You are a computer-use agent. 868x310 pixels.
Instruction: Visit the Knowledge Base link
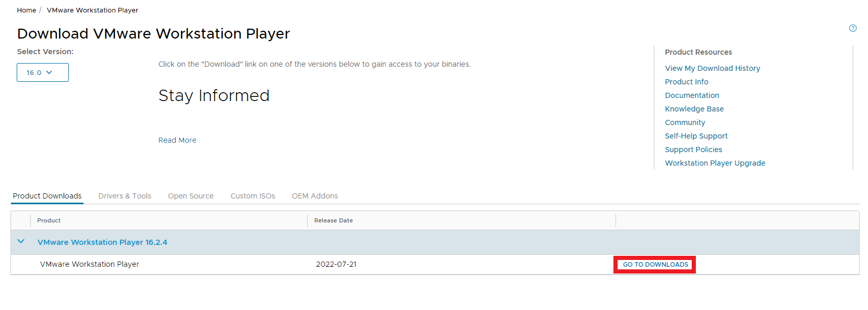694,109
